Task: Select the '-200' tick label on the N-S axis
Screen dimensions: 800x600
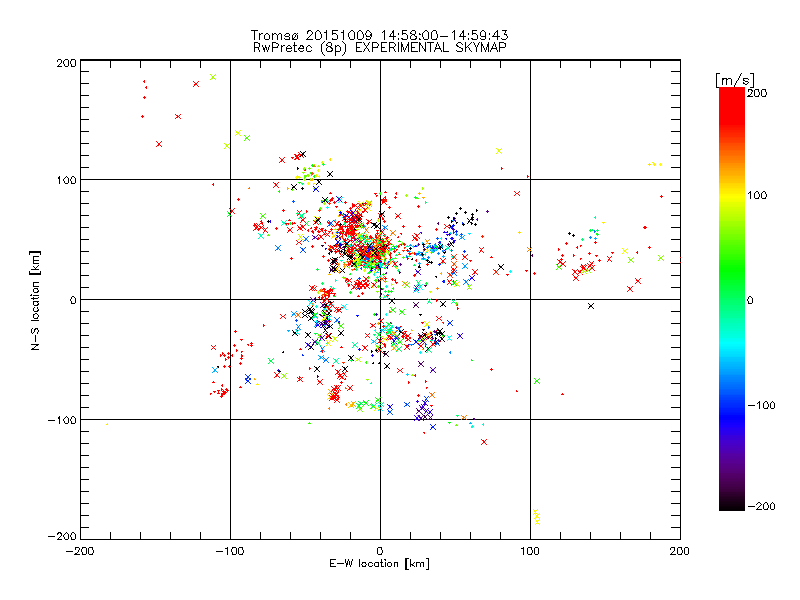Action: tap(62, 536)
